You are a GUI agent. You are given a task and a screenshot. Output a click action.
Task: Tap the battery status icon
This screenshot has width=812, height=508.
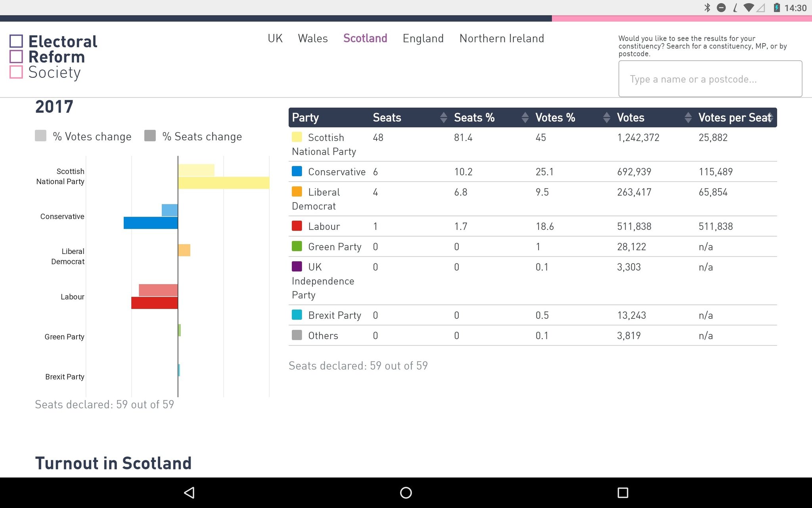pos(777,8)
